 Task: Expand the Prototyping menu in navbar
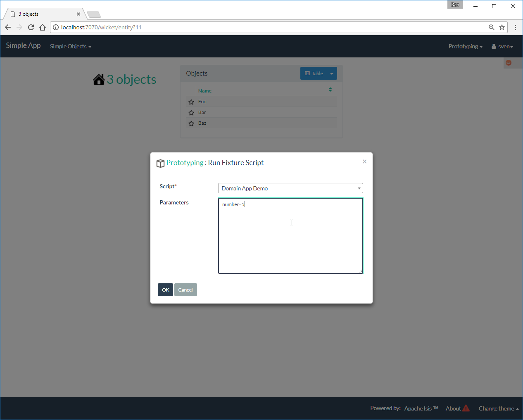[x=465, y=46]
